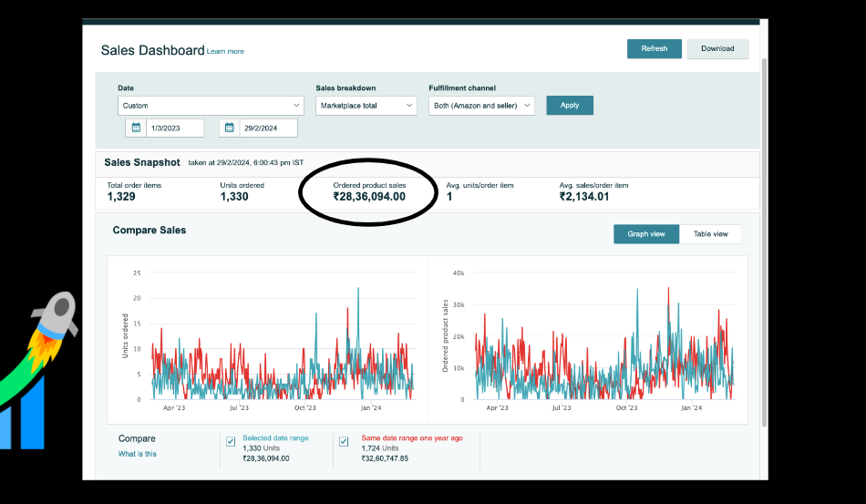Click the page vertical scrollbar
The image size is (866, 504).
[765, 243]
